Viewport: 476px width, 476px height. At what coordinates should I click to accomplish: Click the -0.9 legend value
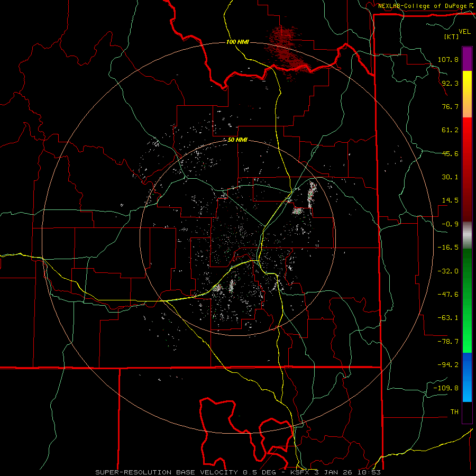(450, 224)
